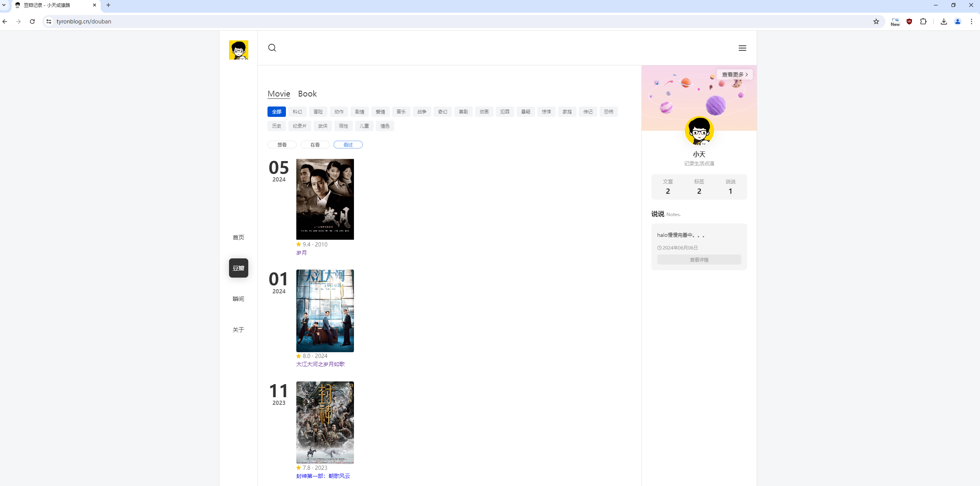Open the hamburger menu icon
Screen dimensions: 980x486
click(x=742, y=48)
